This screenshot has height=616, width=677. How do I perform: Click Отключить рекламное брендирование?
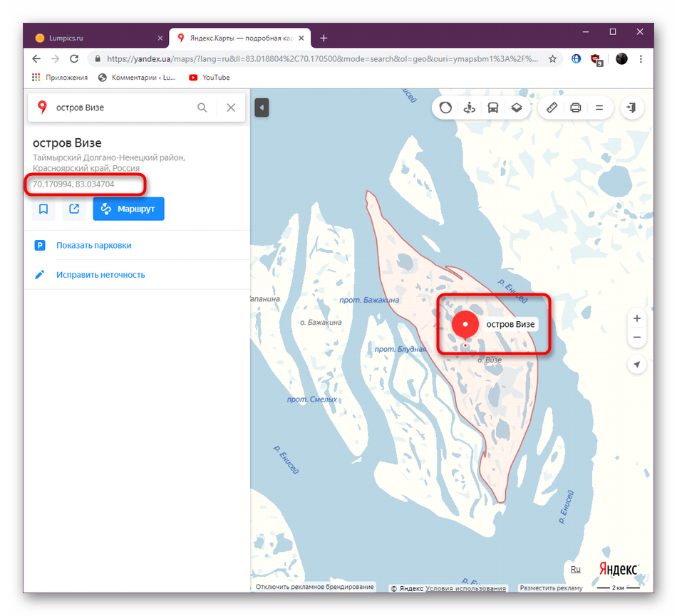point(315,587)
